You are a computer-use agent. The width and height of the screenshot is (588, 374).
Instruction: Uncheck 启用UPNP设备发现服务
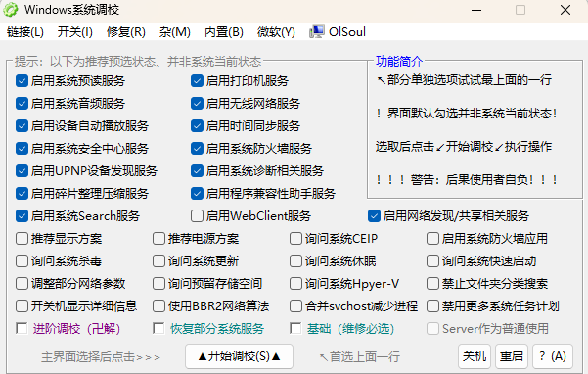click(22, 171)
